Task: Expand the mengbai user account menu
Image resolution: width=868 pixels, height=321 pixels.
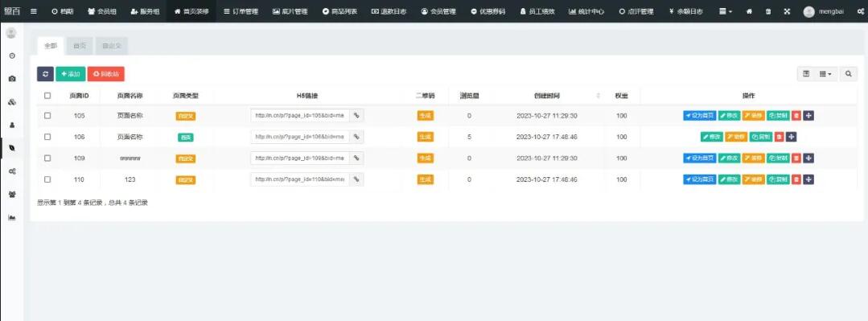Action: tap(825, 11)
